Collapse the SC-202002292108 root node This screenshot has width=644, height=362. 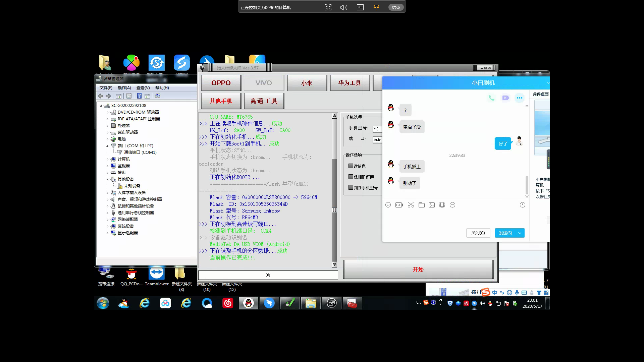pyautogui.click(x=101, y=106)
